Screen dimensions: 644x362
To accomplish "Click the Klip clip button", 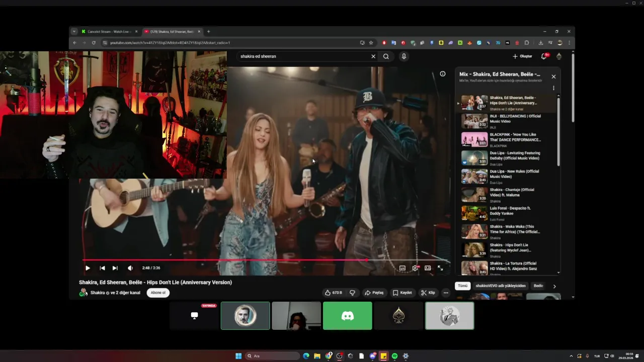I will [x=428, y=293].
